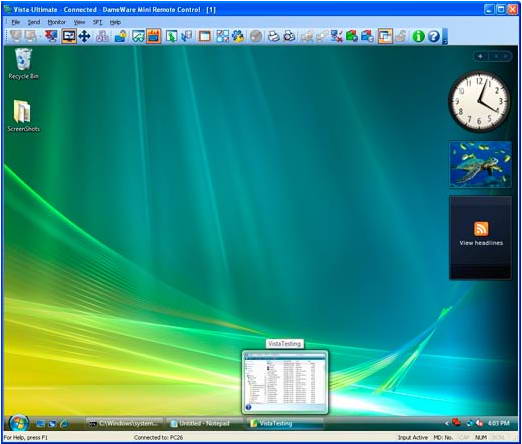Click the blue squares grid toolbar icon
The image size is (522, 444).
coord(222,36)
